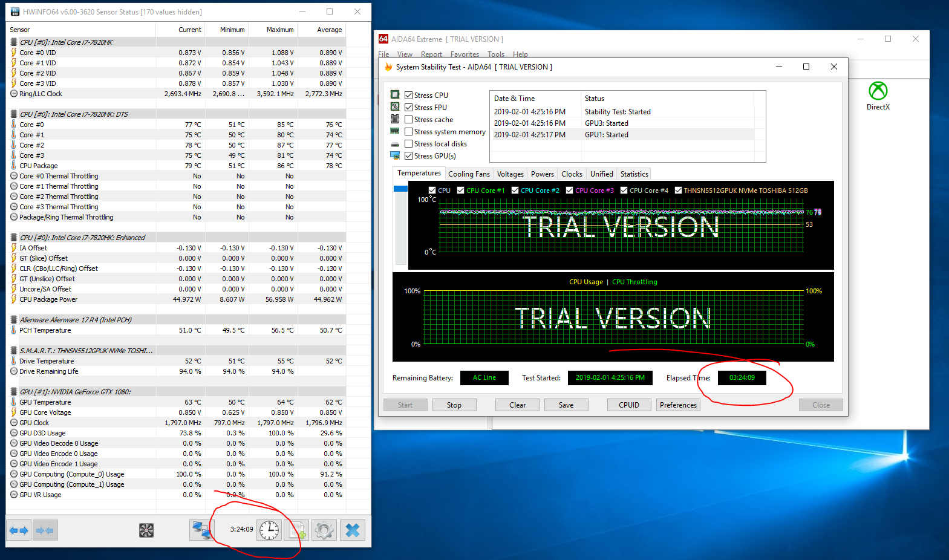Click the disk icon beside Stress local disks
949x560 pixels.
pyautogui.click(x=395, y=144)
